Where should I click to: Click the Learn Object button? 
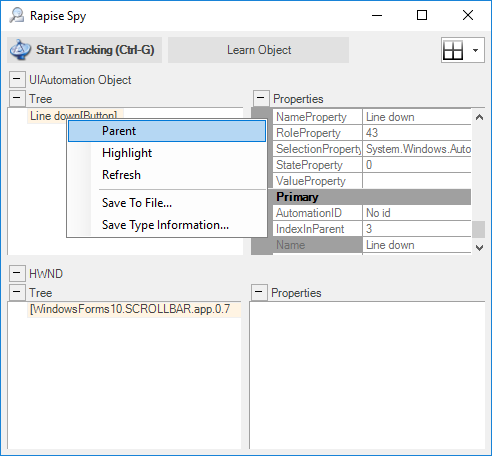point(259,50)
